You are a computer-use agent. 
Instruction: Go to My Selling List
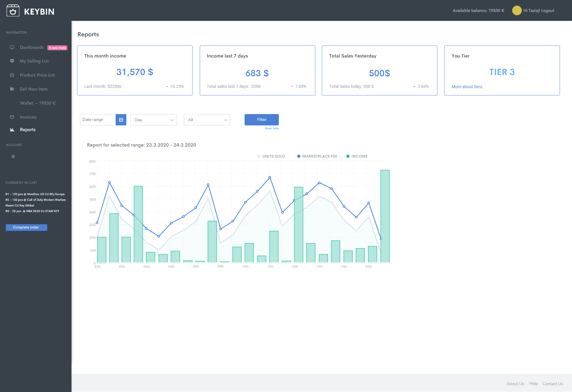point(34,61)
